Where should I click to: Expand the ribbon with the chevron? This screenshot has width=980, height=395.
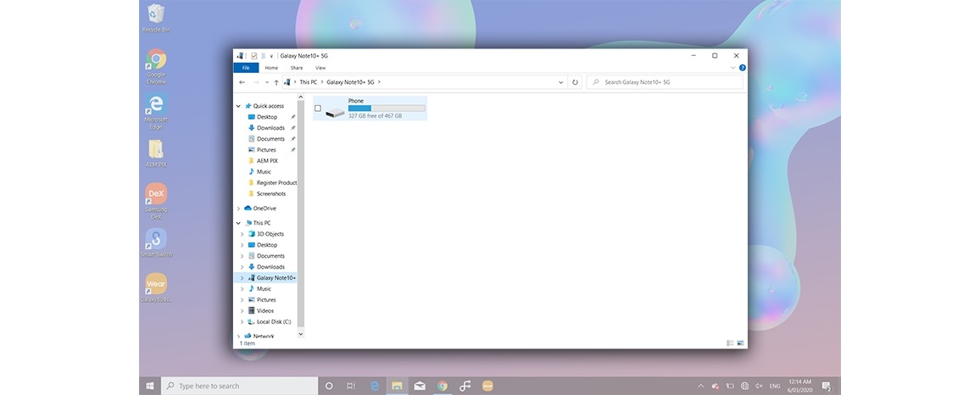[x=733, y=68]
